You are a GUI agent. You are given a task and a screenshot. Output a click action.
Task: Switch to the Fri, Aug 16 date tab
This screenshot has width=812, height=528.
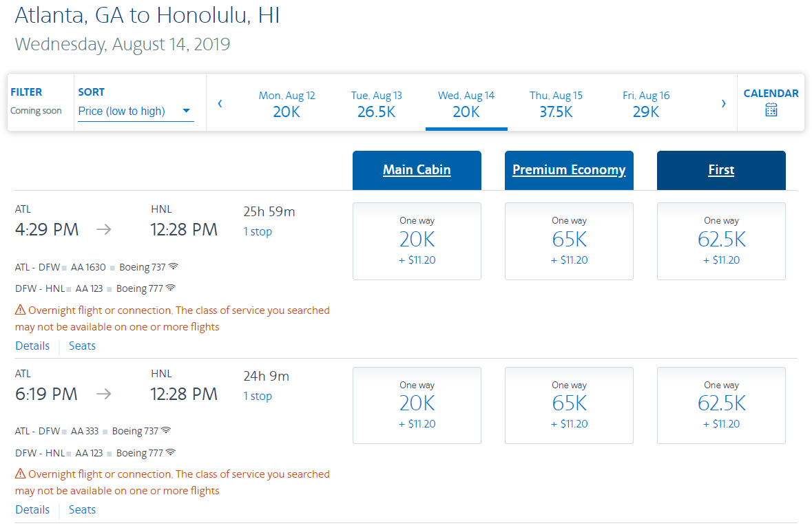pos(646,104)
